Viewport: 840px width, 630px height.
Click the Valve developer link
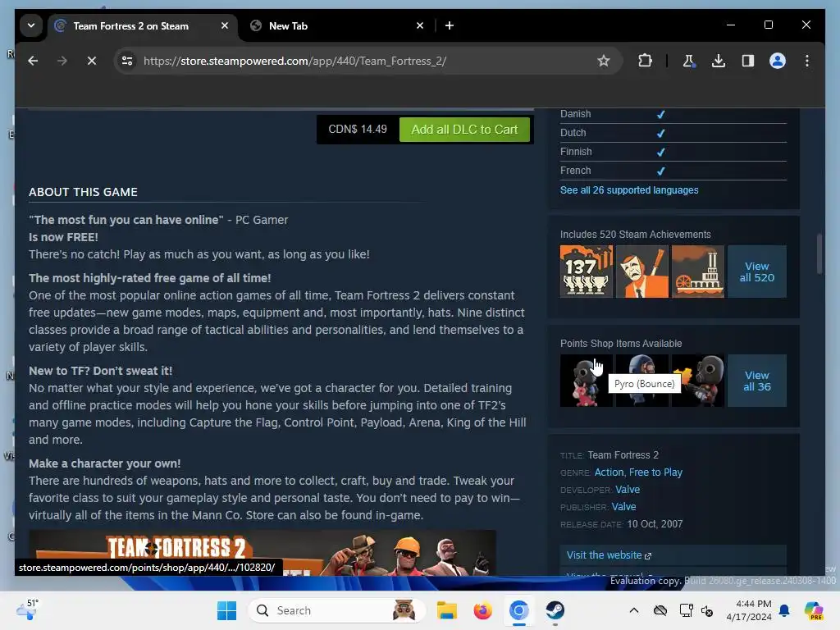628,490
